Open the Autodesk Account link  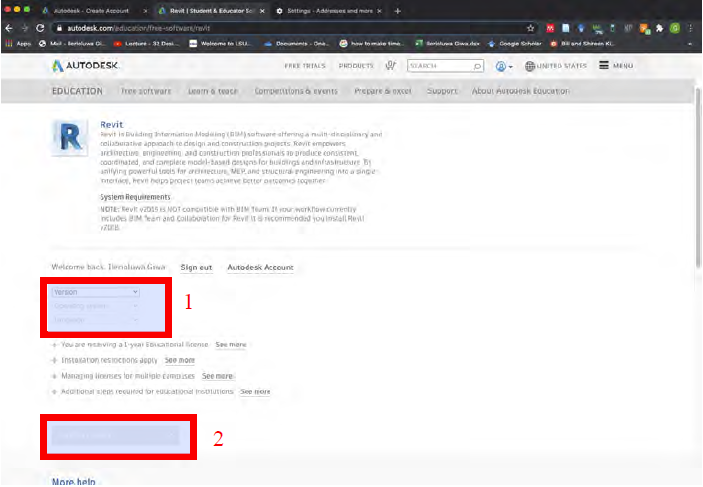click(x=260, y=268)
